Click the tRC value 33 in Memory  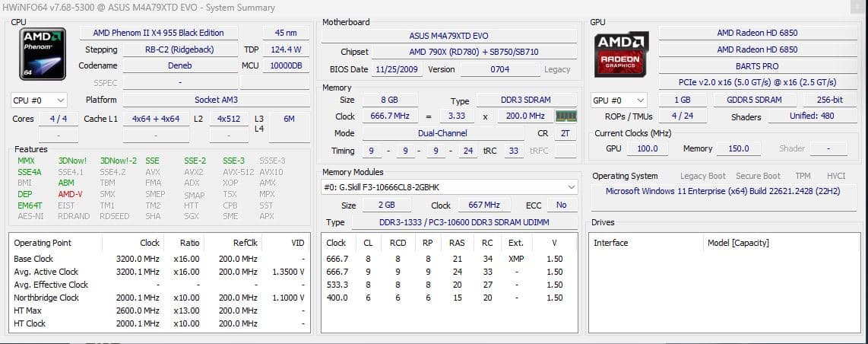(x=513, y=151)
